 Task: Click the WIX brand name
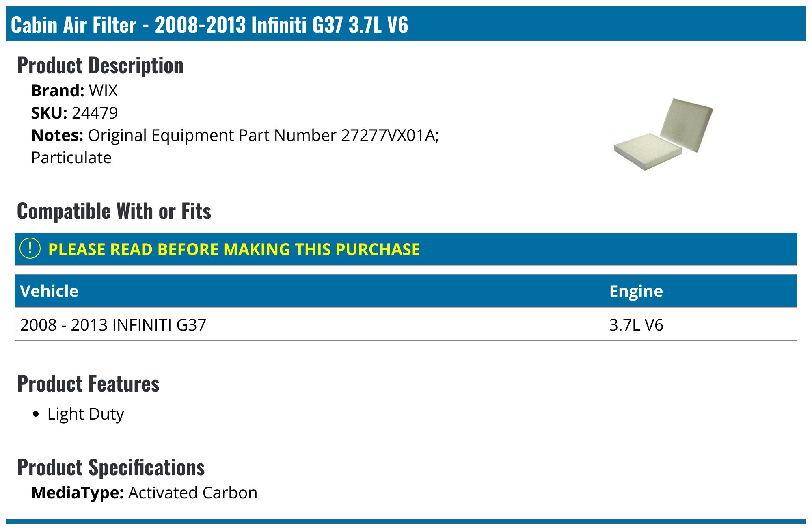tap(103, 91)
